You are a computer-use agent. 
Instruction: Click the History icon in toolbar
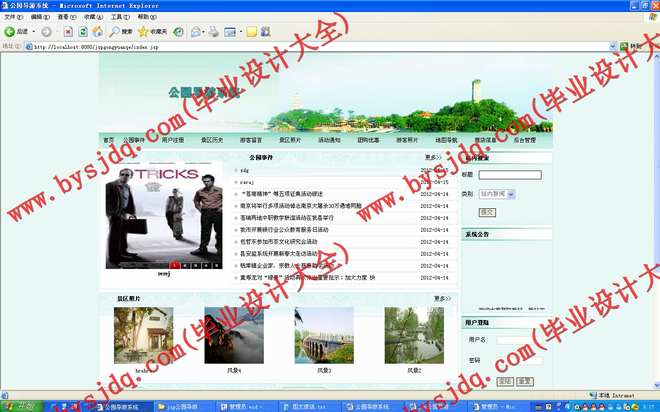(x=178, y=32)
